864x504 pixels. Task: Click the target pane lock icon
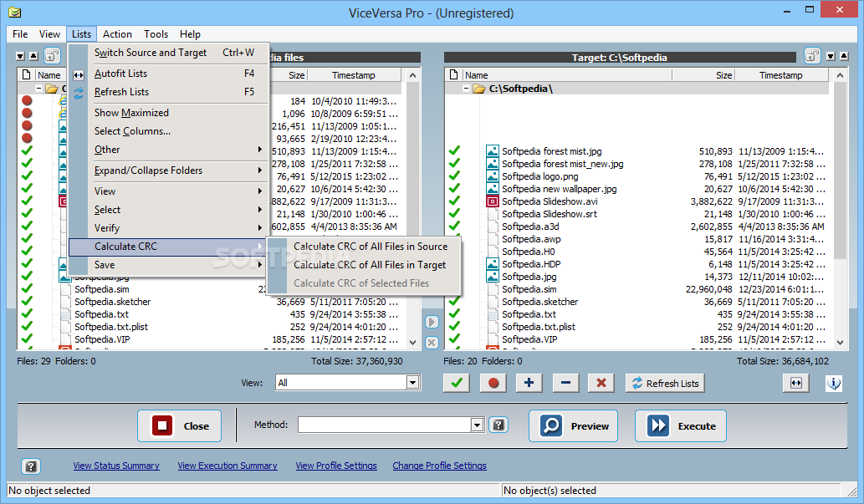pyautogui.click(x=812, y=56)
